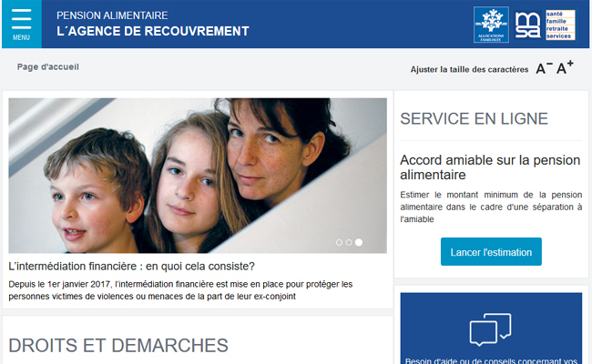Click the MSA logo
The height and width of the screenshot is (364, 592).
(x=528, y=25)
